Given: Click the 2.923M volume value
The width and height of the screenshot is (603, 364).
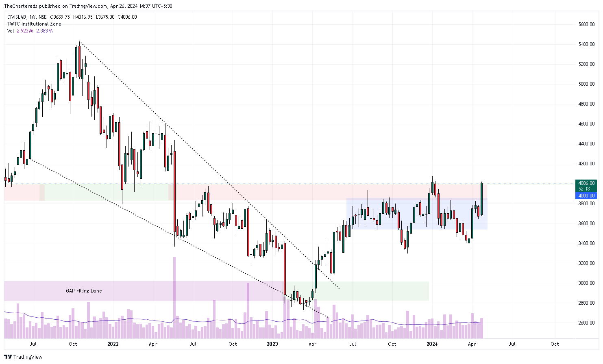Looking at the screenshot, I should pos(25,31).
